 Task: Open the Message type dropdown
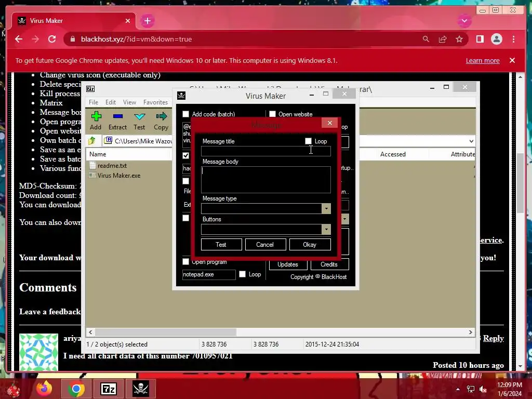[326, 208]
